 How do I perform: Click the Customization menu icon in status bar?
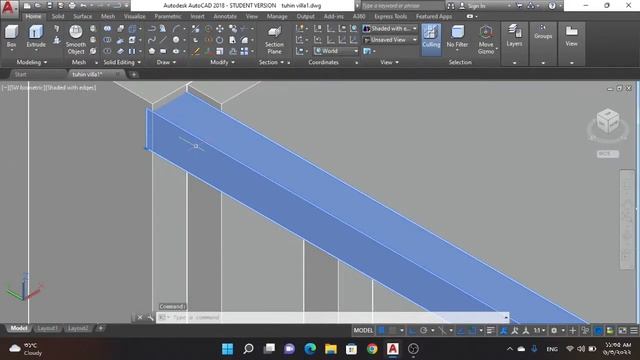[x=633, y=330]
